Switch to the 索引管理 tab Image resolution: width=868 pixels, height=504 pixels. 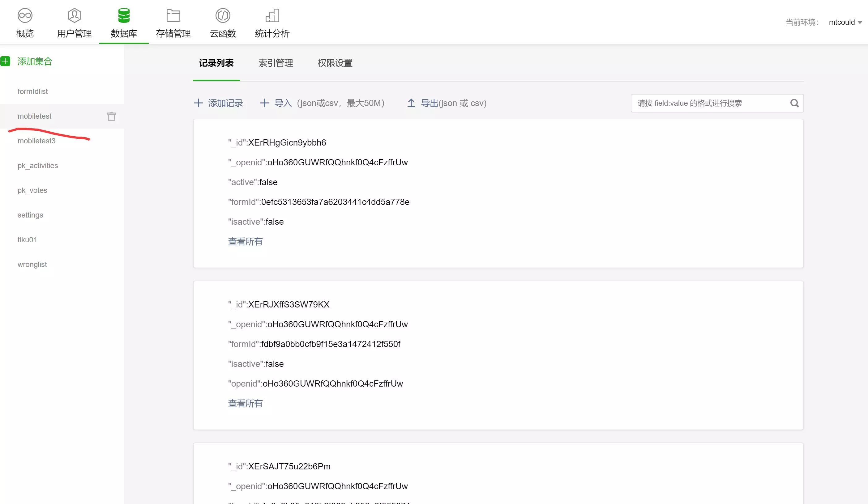point(276,63)
